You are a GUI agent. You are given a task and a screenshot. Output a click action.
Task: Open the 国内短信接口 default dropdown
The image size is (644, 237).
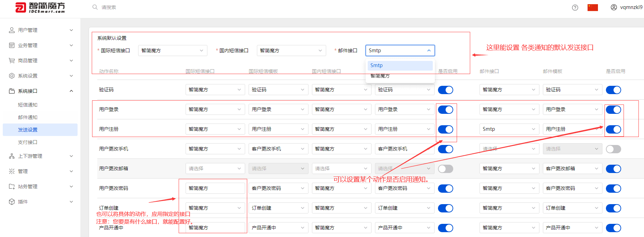click(291, 51)
